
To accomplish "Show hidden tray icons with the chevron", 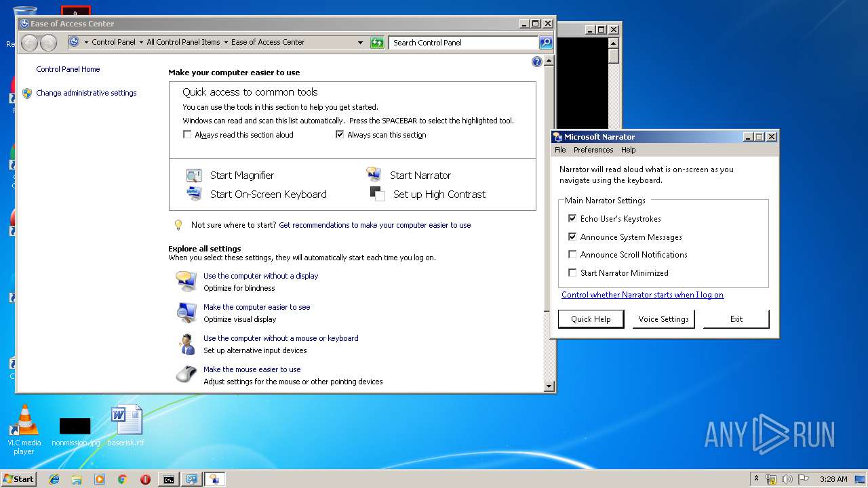I will click(756, 479).
